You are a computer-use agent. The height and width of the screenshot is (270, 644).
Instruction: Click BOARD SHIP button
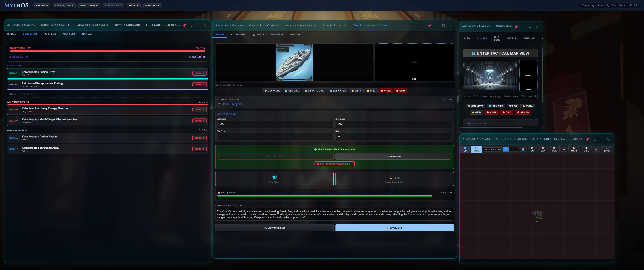[x=394, y=228]
